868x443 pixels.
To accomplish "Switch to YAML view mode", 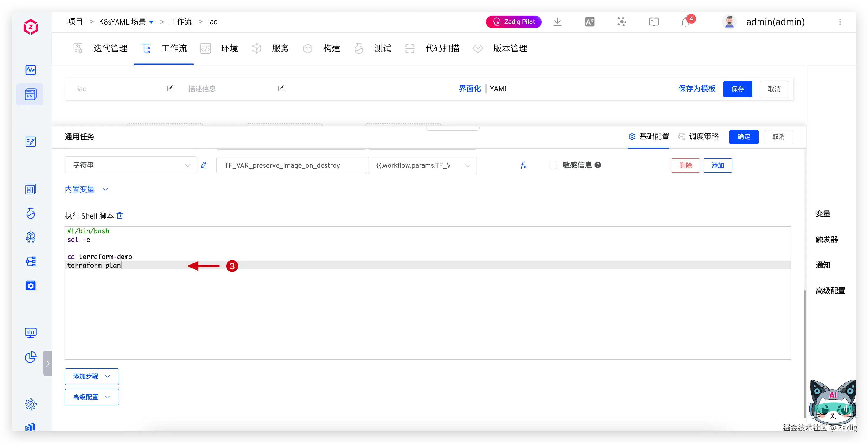I will tap(499, 89).
